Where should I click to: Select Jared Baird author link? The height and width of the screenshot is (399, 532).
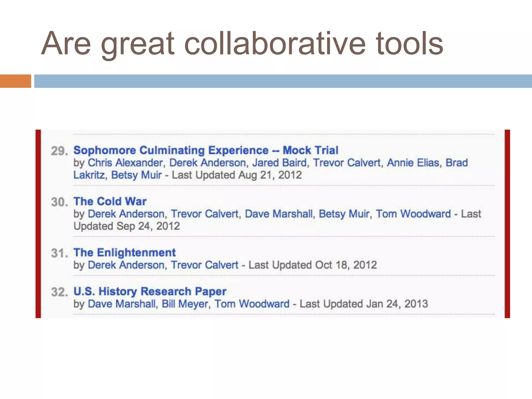[x=279, y=163]
